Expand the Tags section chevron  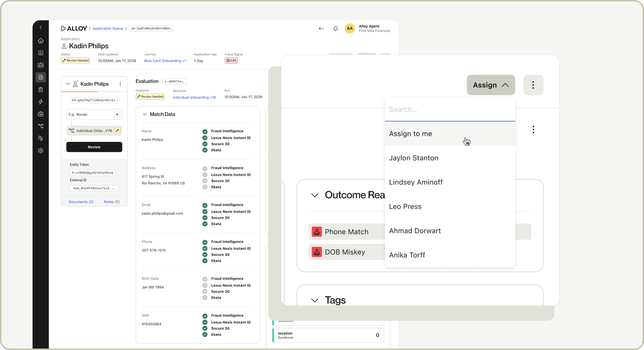(314, 300)
